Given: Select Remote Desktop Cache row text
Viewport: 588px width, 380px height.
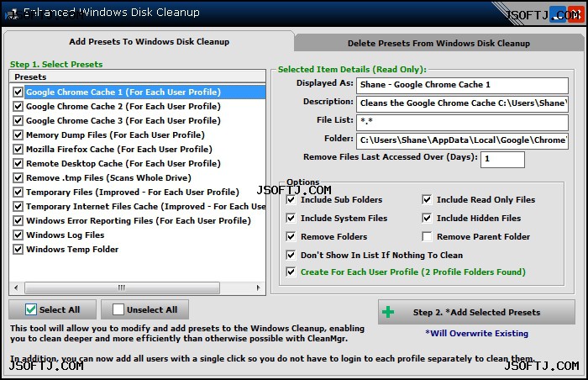Looking at the screenshot, I should (x=123, y=163).
